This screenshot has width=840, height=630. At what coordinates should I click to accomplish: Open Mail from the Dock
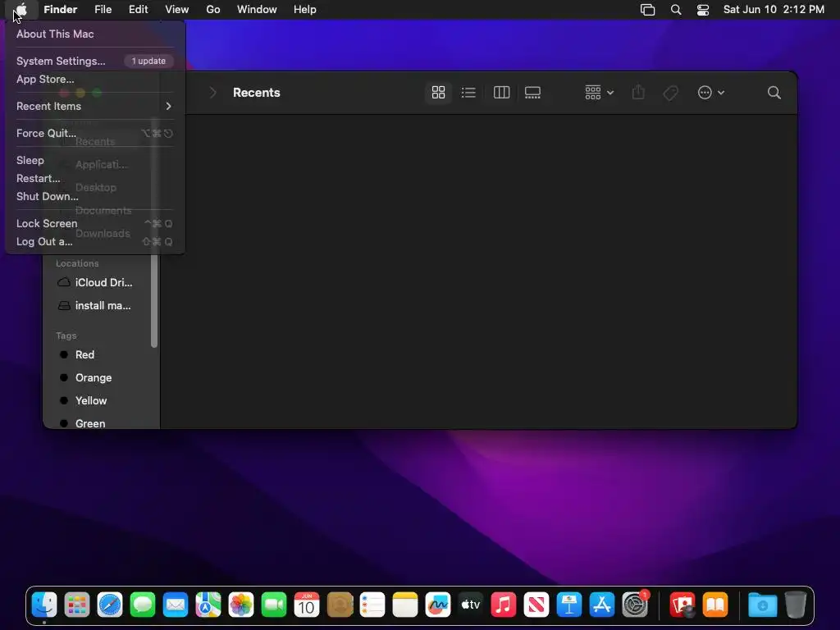click(x=176, y=605)
